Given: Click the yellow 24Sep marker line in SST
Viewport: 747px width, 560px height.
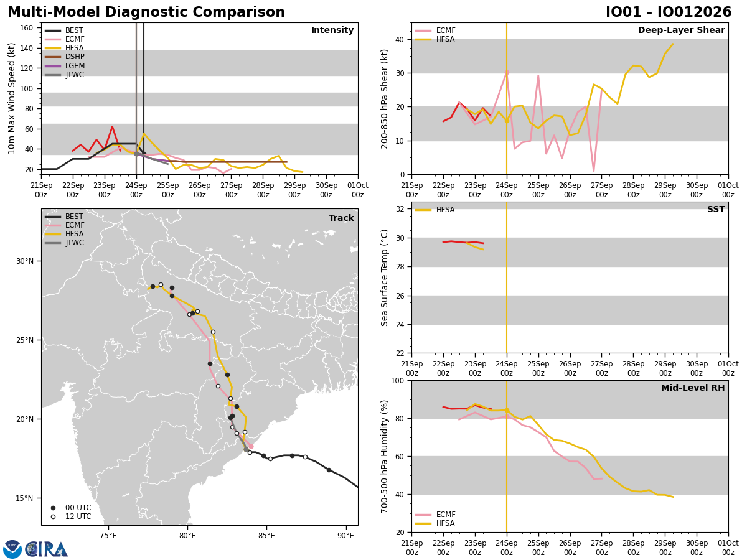Looking at the screenshot, I should (x=507, y=278).
